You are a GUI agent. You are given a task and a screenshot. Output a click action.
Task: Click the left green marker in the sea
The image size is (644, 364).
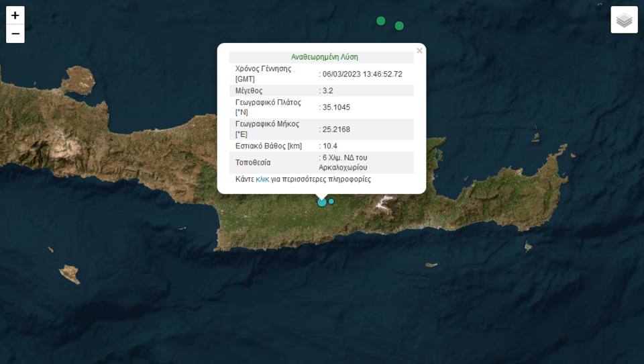pyautogui.click(x=381, y=21)
